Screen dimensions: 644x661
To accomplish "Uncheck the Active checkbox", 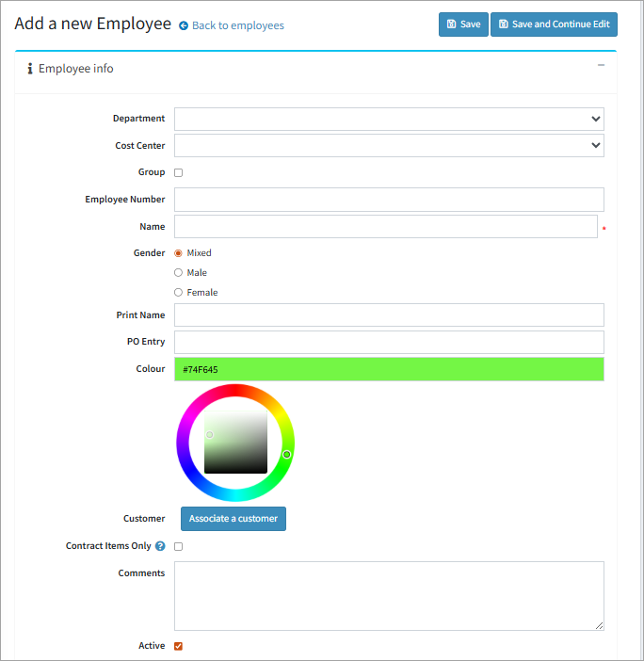I will [x=178, y=646].
